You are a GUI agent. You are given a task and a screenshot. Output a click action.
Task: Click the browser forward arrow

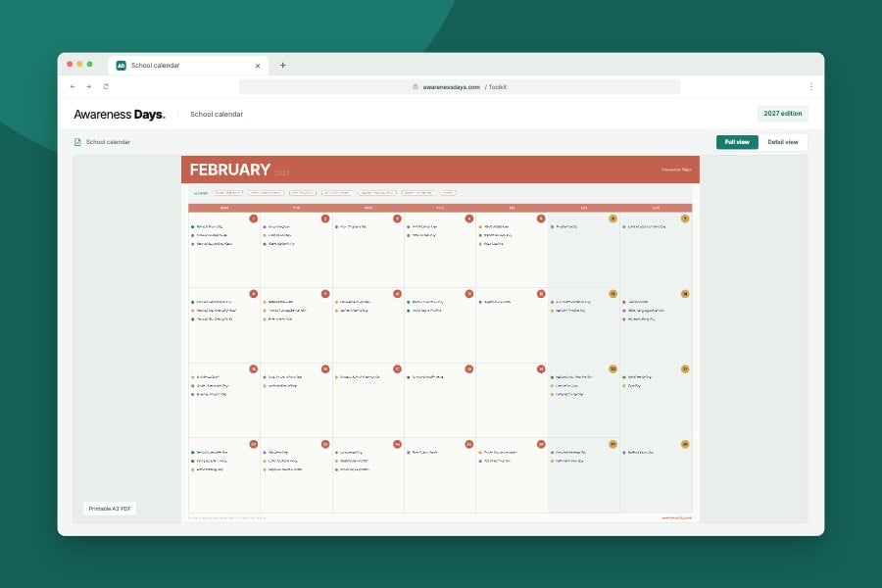click(89, 86)
